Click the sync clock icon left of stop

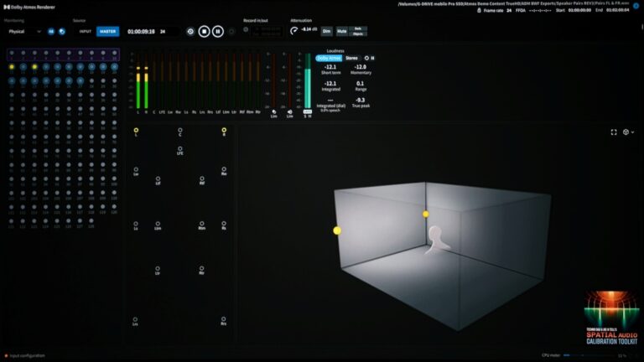pos(190,32)
